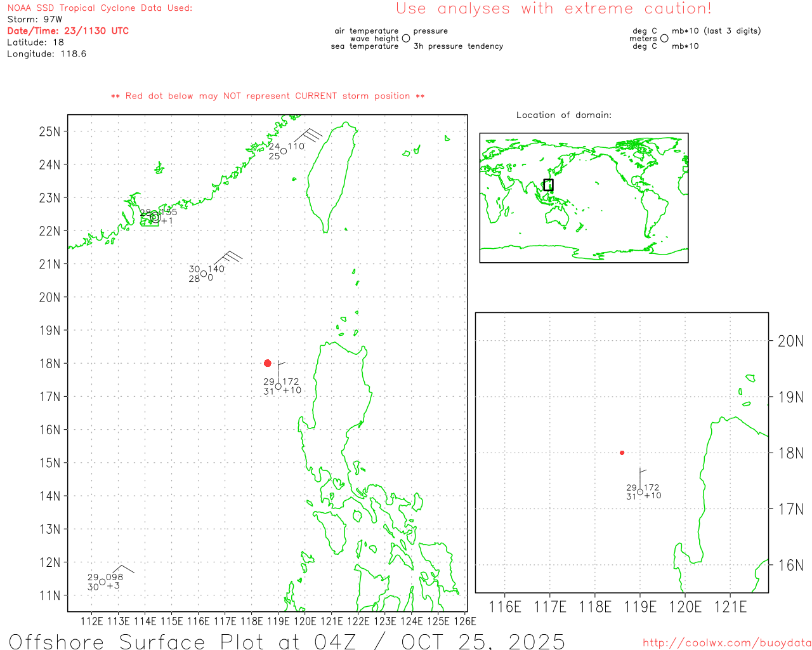Click the 'NOAA SSD Tropical Cyclone Data Used' header
The height and width of the screenshot is (650, 812).
100,8
